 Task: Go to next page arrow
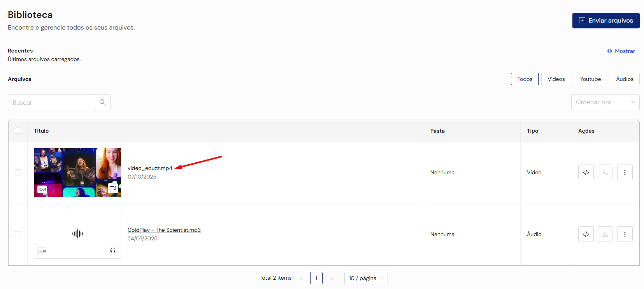(332, 278)
